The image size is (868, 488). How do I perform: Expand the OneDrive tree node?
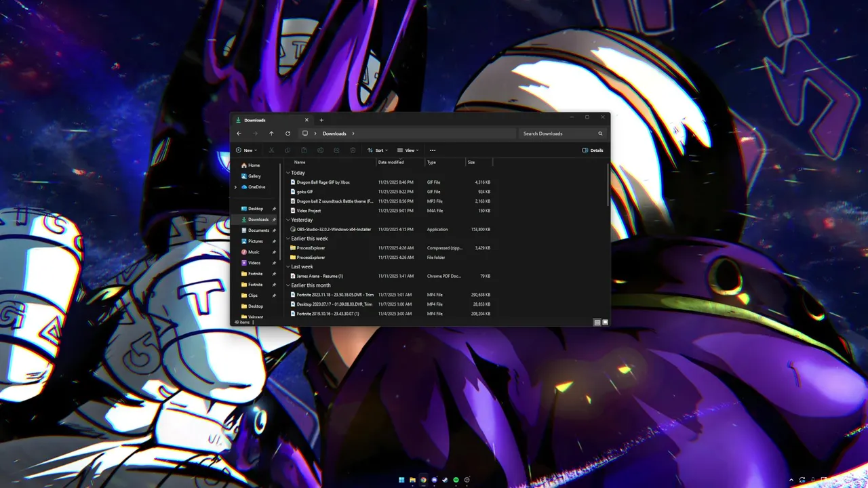[236, 187]
